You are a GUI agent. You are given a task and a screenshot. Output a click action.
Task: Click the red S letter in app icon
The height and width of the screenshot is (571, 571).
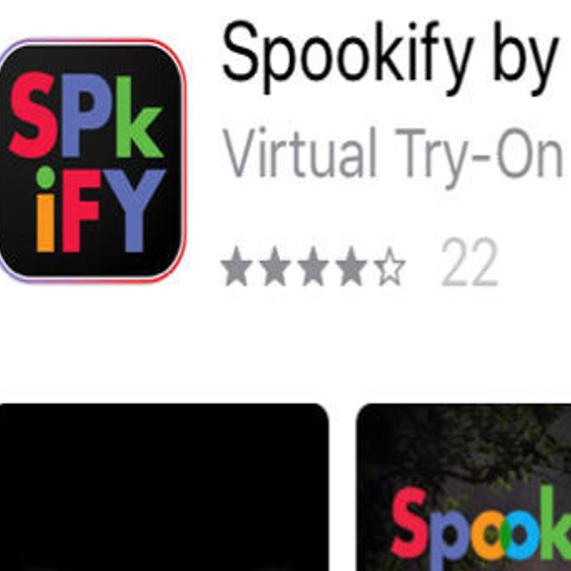click(32, 114)
